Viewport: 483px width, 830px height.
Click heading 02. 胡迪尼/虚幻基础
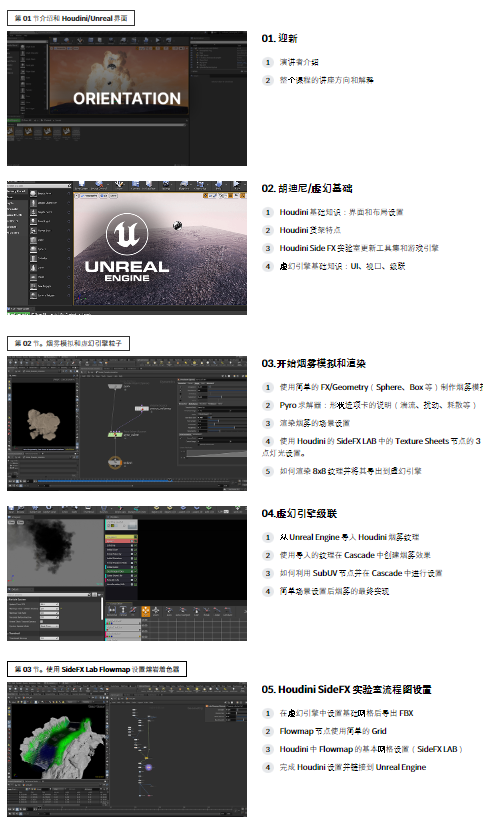[x=307, y=188]
